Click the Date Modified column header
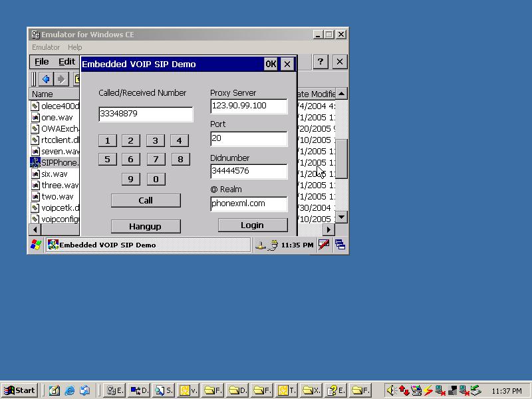Viewport: 532px width, 399px height. [x=316, y=94]
